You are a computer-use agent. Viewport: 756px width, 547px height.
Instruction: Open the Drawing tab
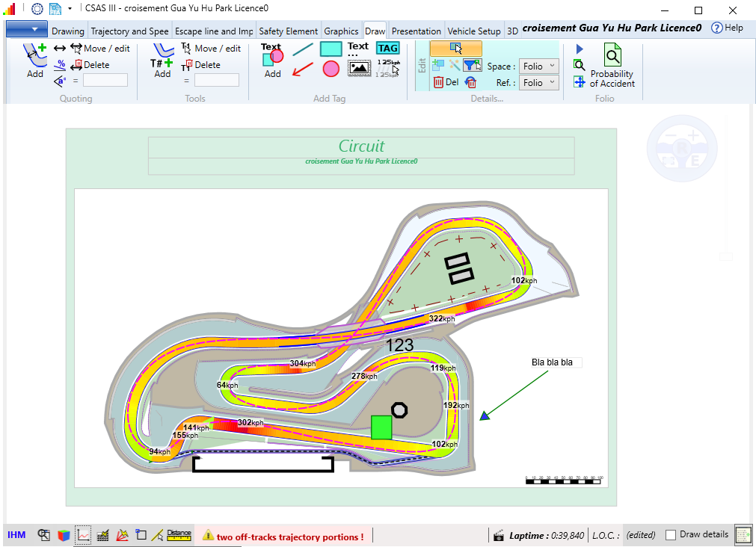coord(67,31)
